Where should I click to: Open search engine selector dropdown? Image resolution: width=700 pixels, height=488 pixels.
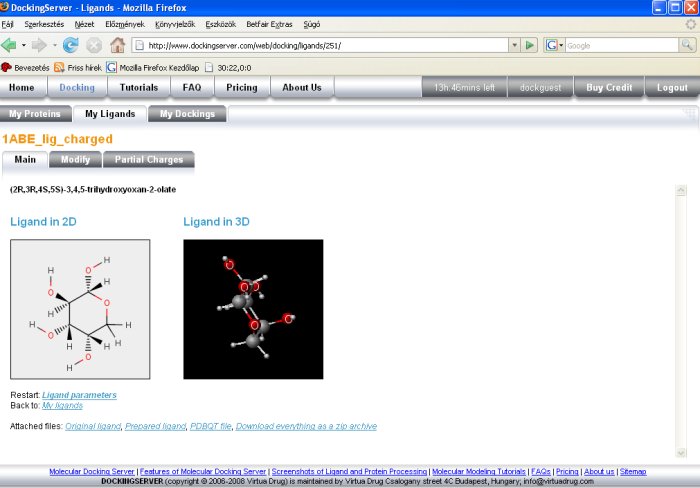561,45
